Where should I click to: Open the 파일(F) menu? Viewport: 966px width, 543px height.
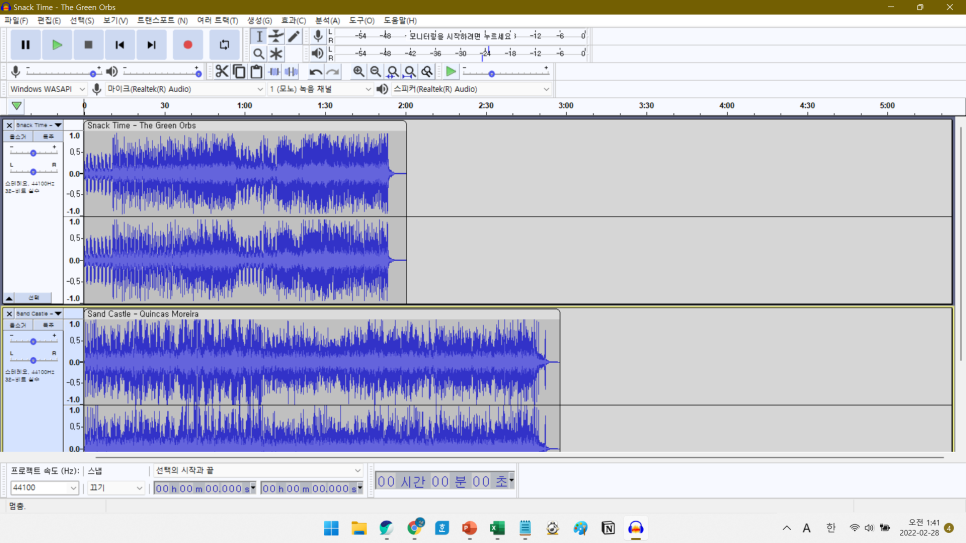pyautogui.click(x=16, y=20)
